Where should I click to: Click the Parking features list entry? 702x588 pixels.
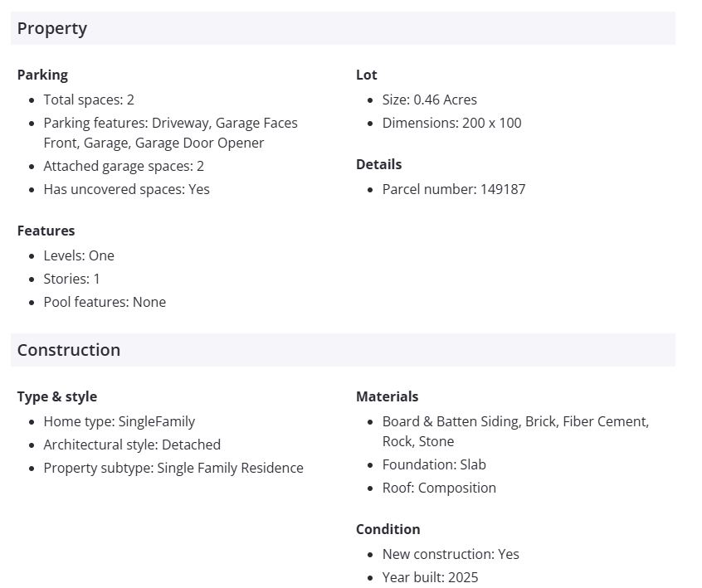[170, 133]
